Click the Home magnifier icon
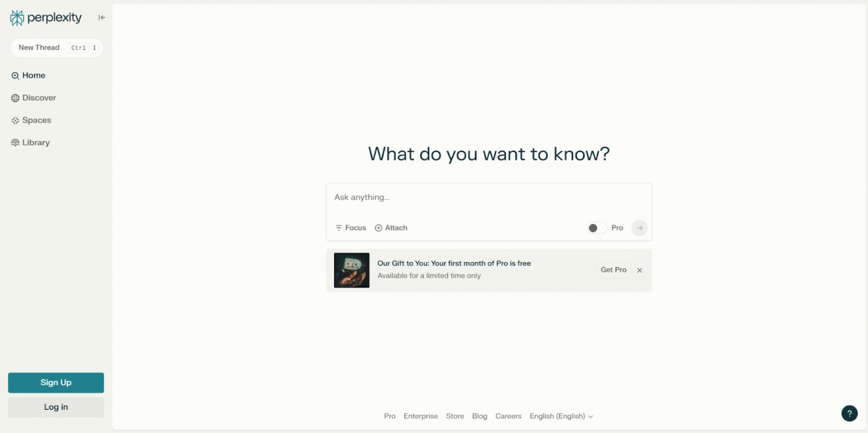 15,76
